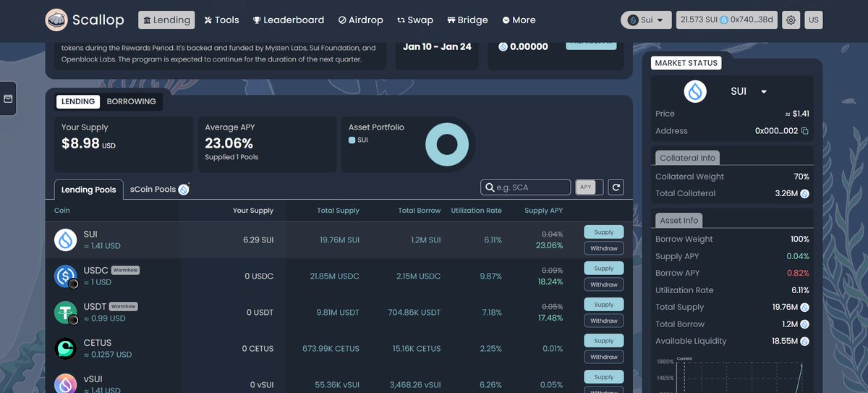Viewport: 868px width, 393px height.
Task: Click the Jan 10 - Jan 24 date range
Action: pos(437,46)
